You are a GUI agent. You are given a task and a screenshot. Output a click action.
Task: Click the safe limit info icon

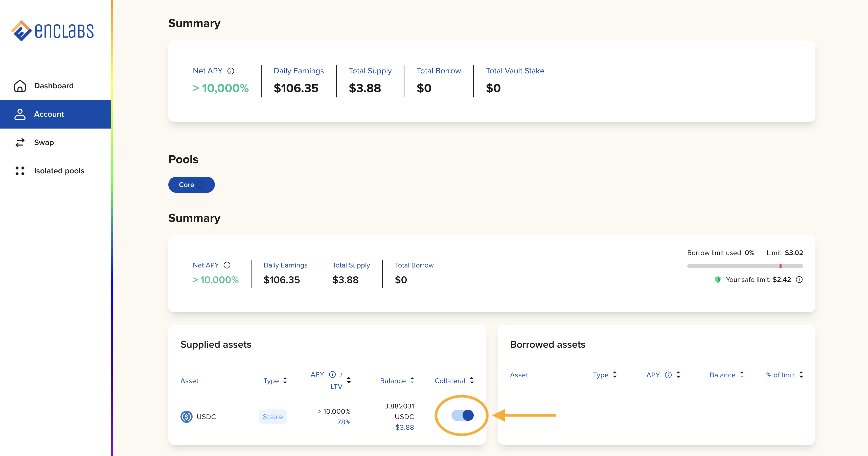(x=799, y=280)
